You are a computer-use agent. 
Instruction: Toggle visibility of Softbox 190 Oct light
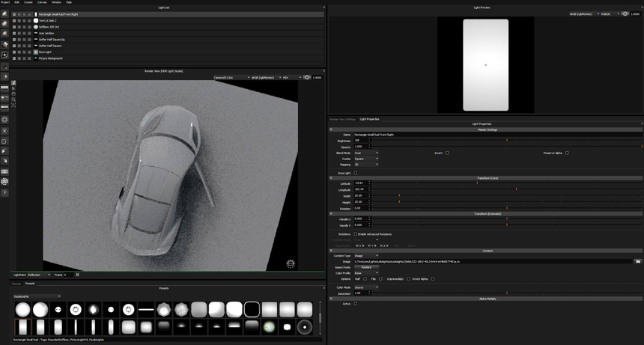point(14,27)
